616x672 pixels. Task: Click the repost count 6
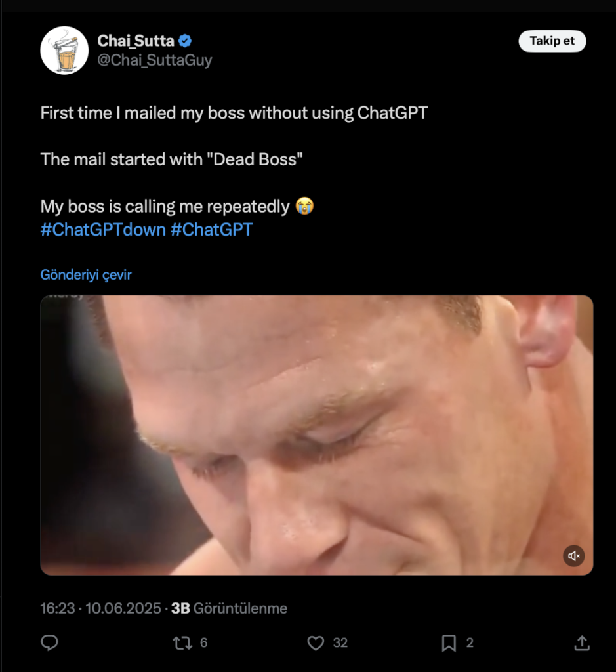tap(203, 643)
